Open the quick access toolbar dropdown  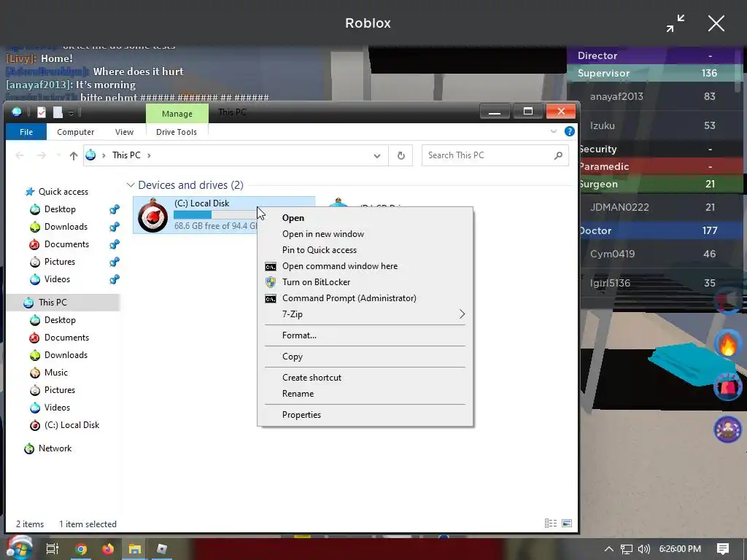71,113
